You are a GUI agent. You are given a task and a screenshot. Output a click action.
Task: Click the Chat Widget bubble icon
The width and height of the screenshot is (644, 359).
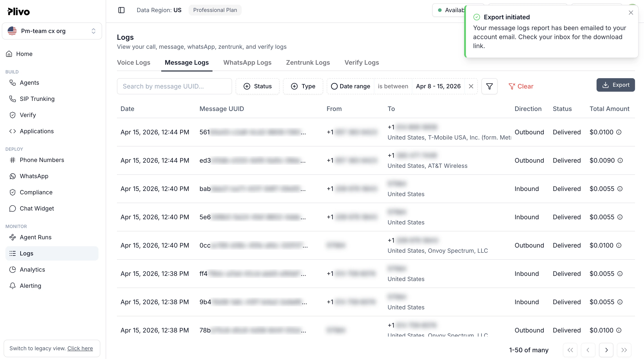click(13, 209)
